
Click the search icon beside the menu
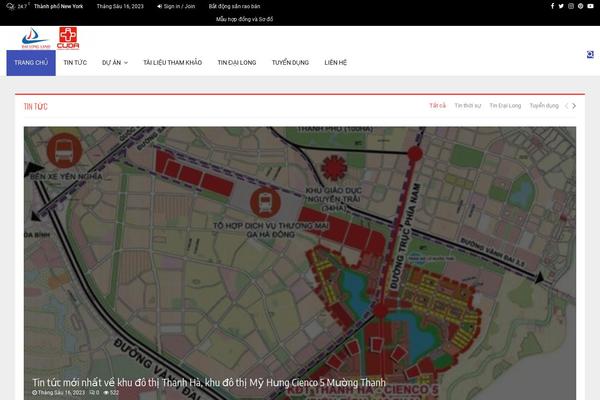point(590,54)
